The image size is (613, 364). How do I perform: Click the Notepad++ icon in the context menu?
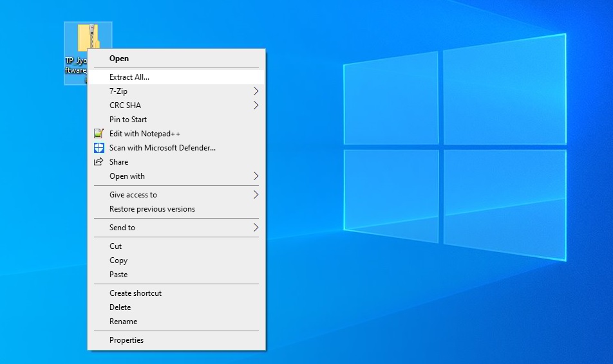tap(99, 134)
